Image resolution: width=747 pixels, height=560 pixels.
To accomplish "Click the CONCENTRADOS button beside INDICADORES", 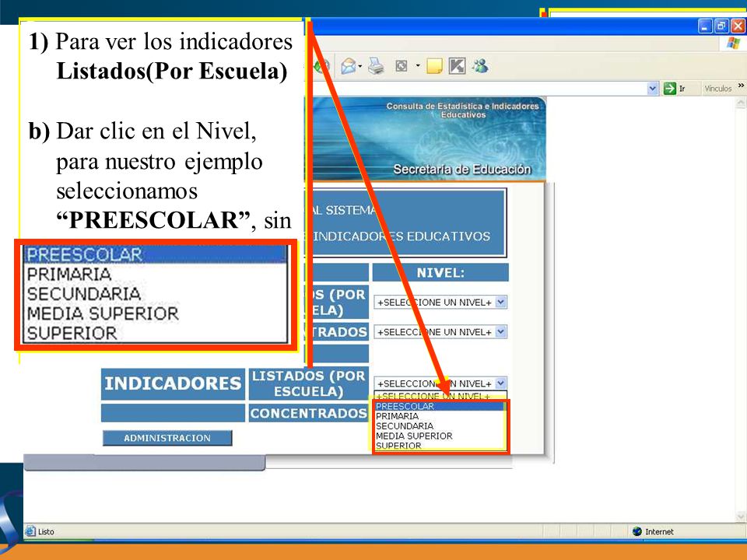I will click(309, 413).
